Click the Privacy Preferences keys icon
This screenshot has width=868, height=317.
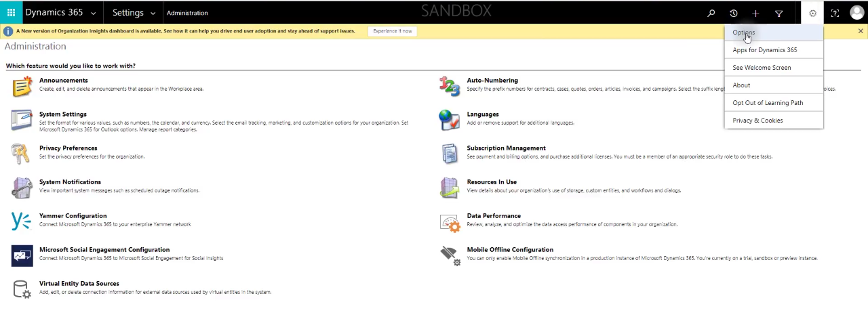point(22,154)
